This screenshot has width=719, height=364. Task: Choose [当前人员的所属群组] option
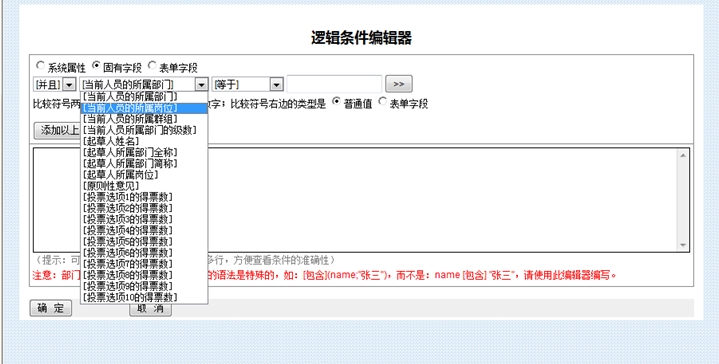144,119
